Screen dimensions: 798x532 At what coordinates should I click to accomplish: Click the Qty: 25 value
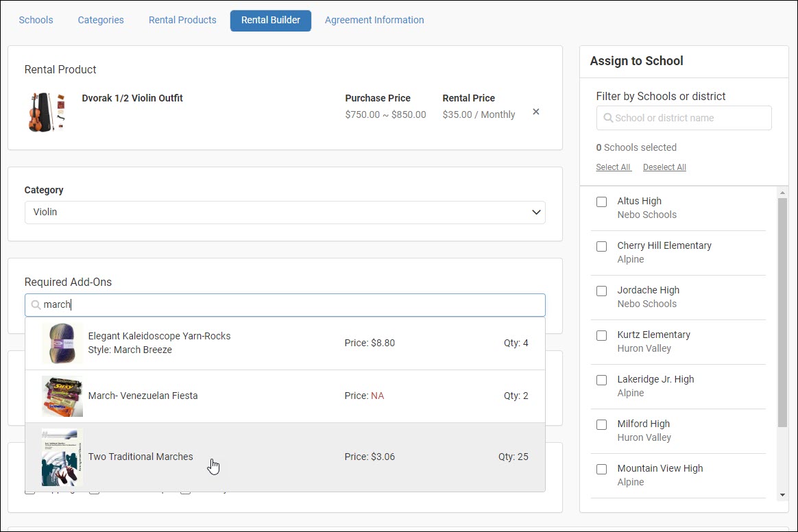[x=513, y=457]
